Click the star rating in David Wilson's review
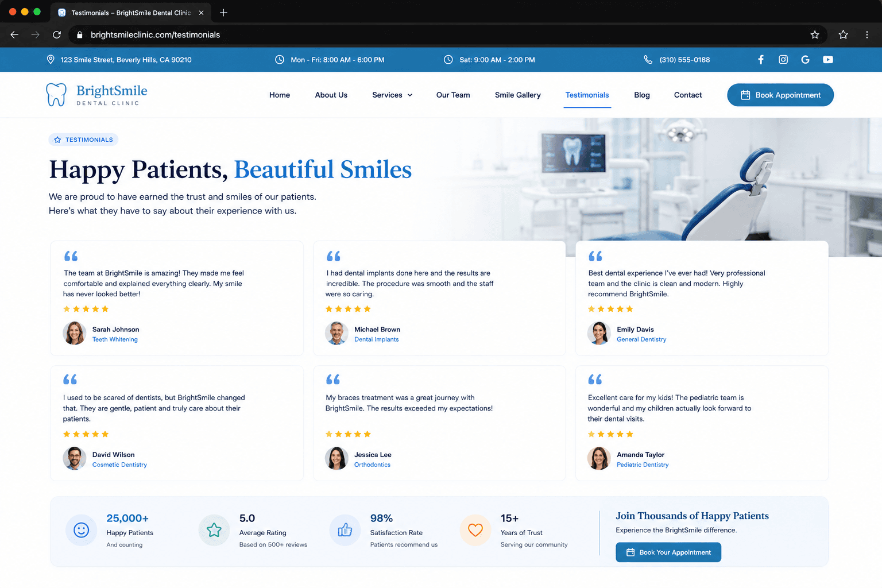Screen dimensions: 882x588 tap(86, 434)
